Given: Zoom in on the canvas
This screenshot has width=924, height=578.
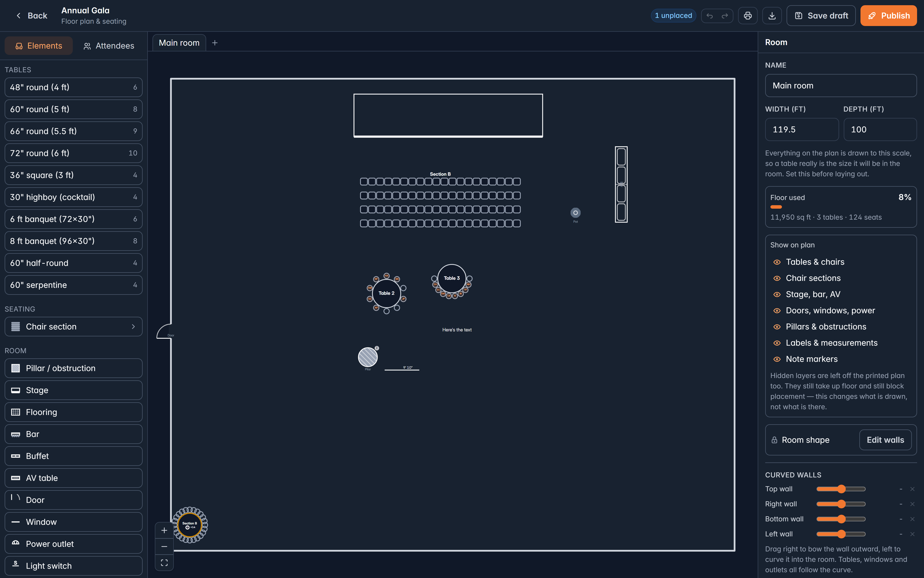Looking at the screenshot, I should pos(164,530).
